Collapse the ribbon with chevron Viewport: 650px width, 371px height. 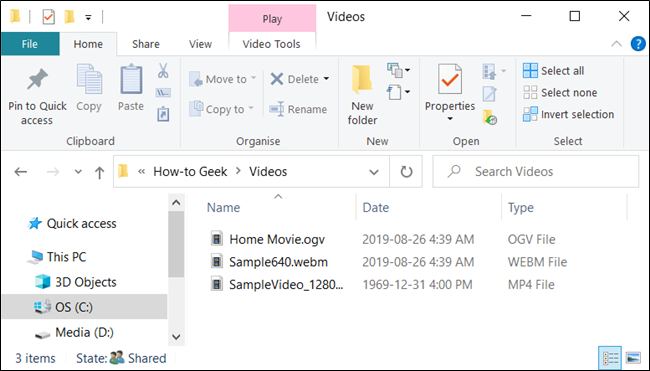coord(616,44)
